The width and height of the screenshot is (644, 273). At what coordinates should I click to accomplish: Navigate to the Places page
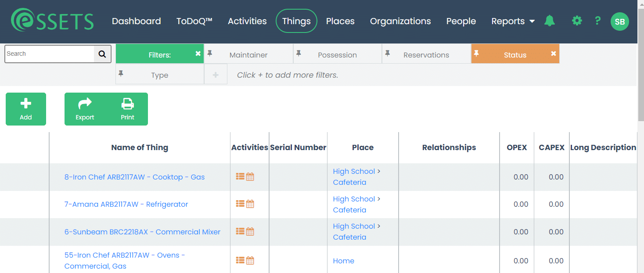(x=340, y=21)
